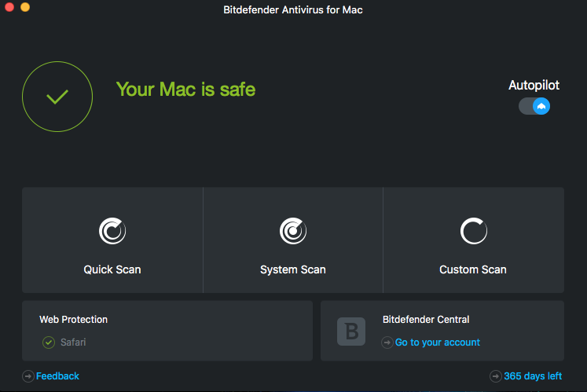Open Go to your account link
Viewport: 587px width, 392px height.
[x=438, y=343]
